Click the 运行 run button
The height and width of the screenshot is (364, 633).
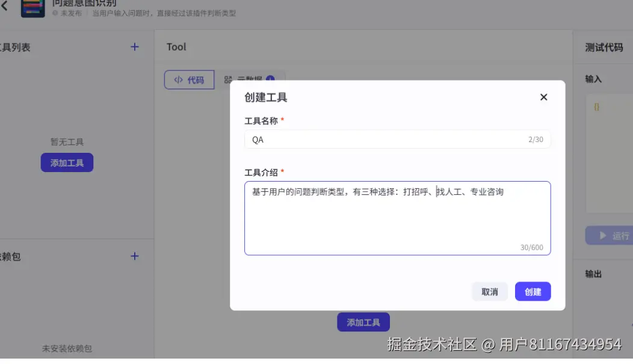610,235
